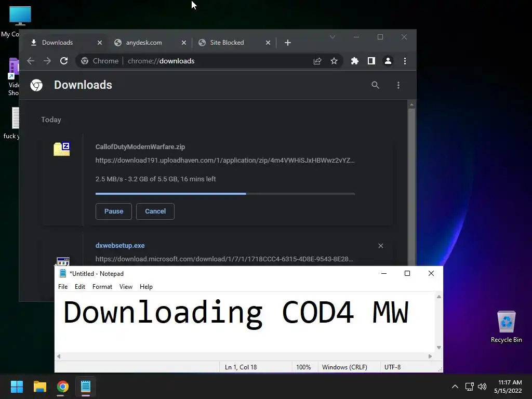
Task: Toggle Chrome's side panel icon
Action: point(371,61)
